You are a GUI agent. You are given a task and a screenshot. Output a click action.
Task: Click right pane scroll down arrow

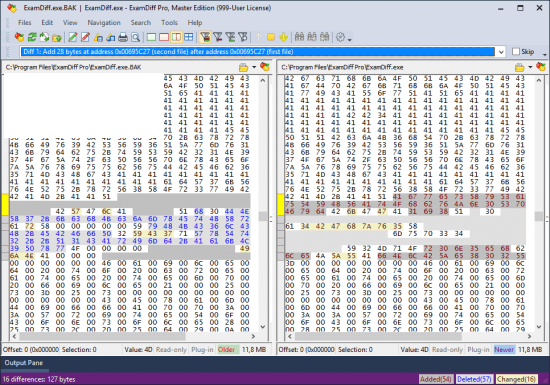539,327
